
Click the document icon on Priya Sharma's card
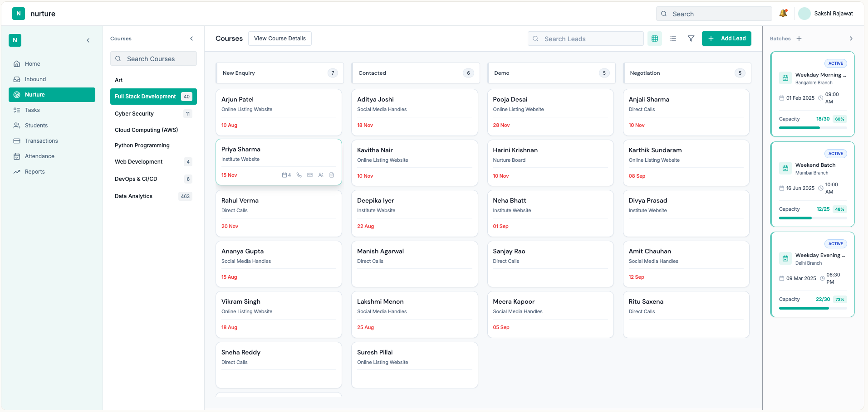332,175
